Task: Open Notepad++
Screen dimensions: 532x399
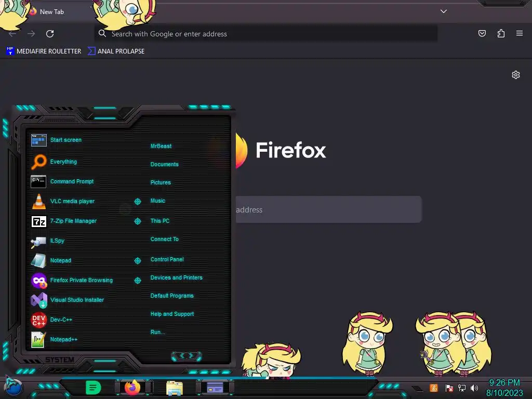Action: (54, 339)
